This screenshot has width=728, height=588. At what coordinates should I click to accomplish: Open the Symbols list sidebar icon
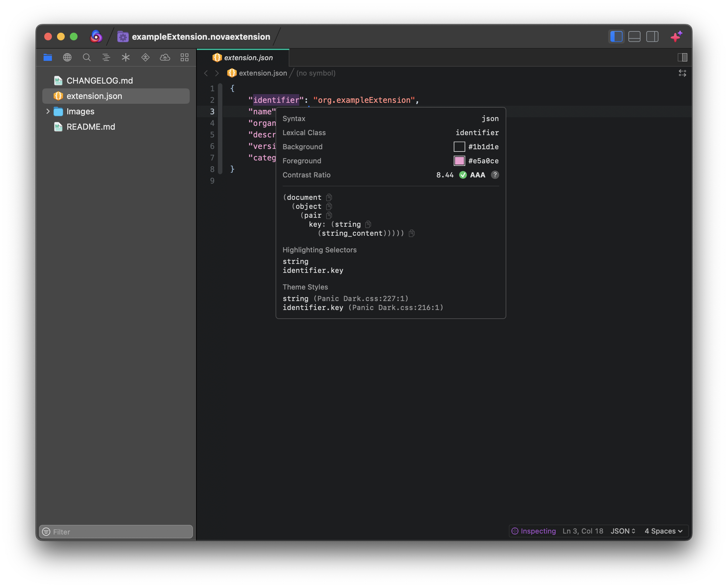pos(106,58)
